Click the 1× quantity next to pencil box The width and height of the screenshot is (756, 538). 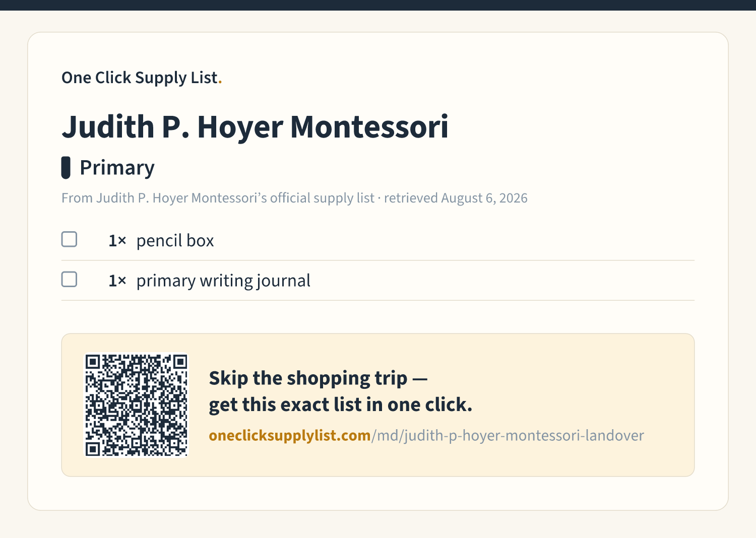(117, 241)
